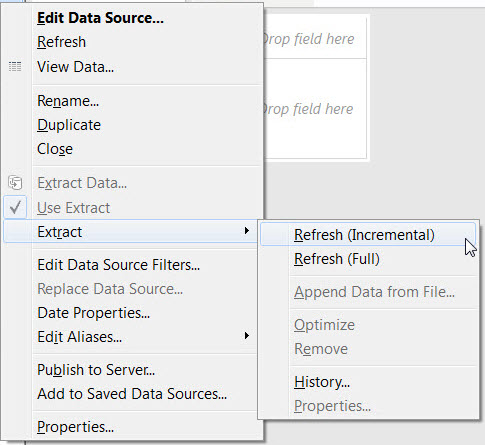Expand the Extract submenu arrow
This screenshot has height=445, width=485.
point(246,231)
